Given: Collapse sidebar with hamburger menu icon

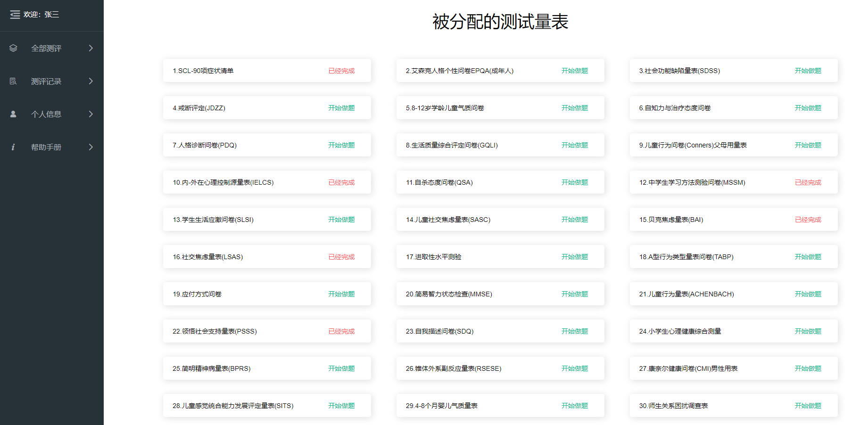Looking at the screenshot, I should click(x=15, y=15).
